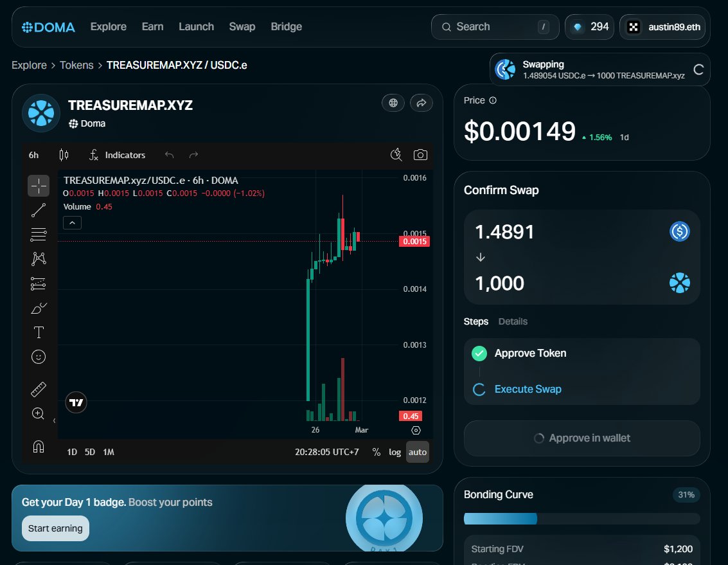Open quick search in the chart toolbar
Viewport: 728px width, 565px height.
pyautogui.click(x=396, y=155)
